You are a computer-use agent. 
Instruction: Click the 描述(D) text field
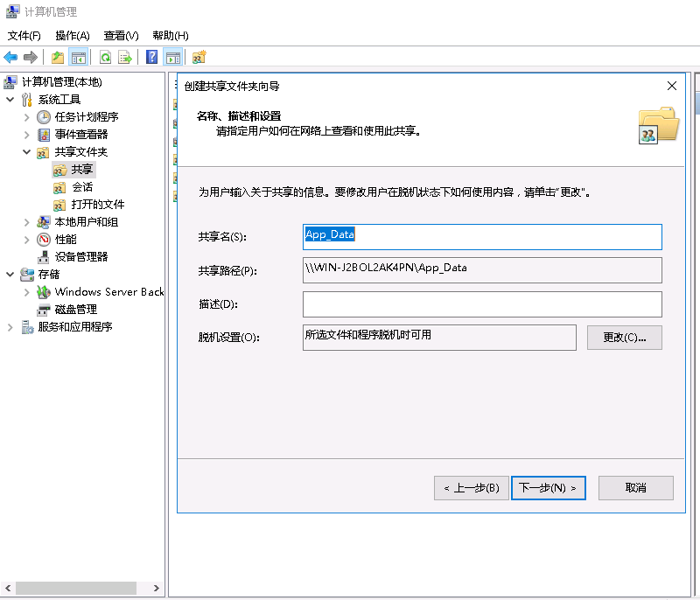tap(482, 304)
